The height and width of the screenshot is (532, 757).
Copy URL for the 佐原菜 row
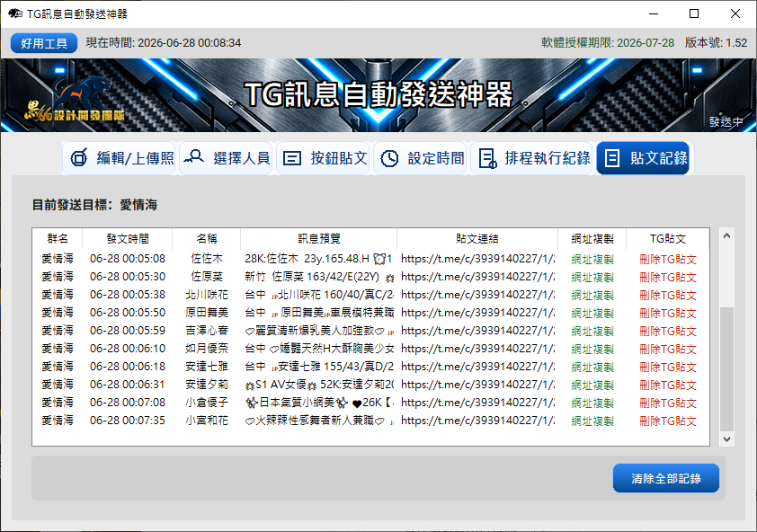pos(592,277)
